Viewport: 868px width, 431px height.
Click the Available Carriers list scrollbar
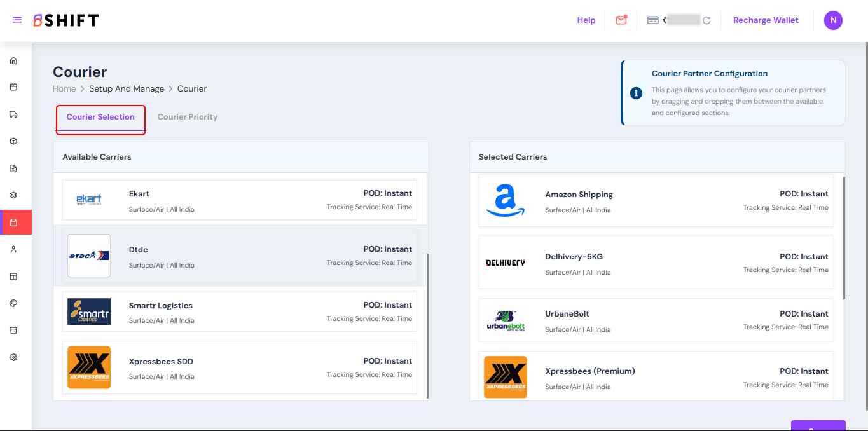click(x=427, y=324)
